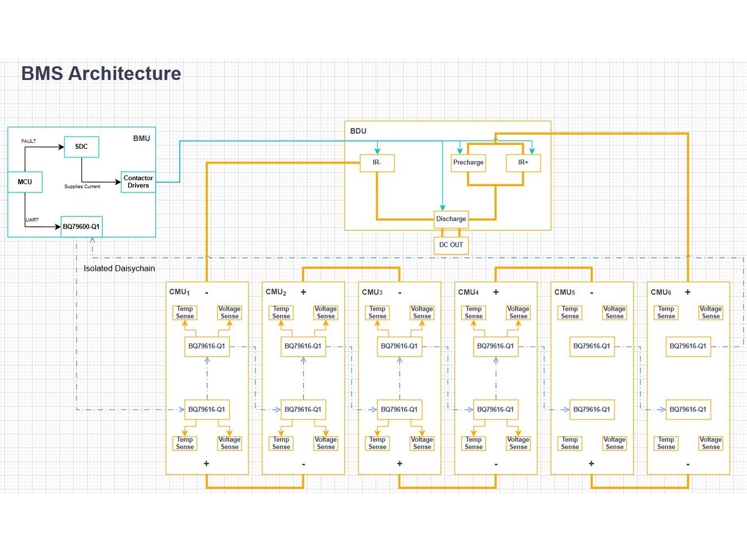The image size is (747, 560).
Task: Select the bottom Temp Sense block in CMU2
Action: [281, 443]
